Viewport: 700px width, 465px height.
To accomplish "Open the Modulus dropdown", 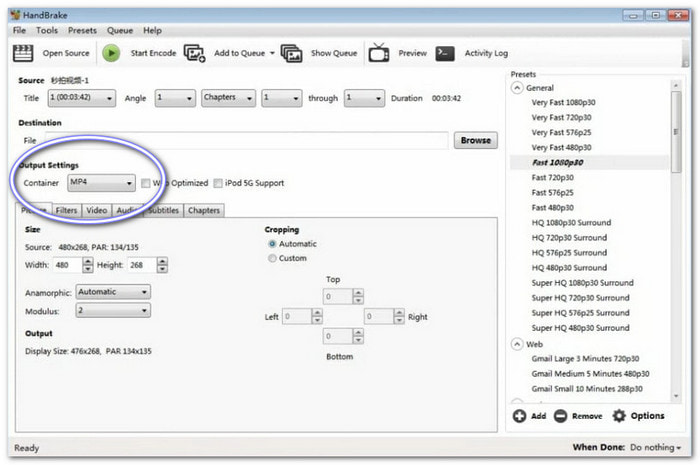I will click(113, 310).
